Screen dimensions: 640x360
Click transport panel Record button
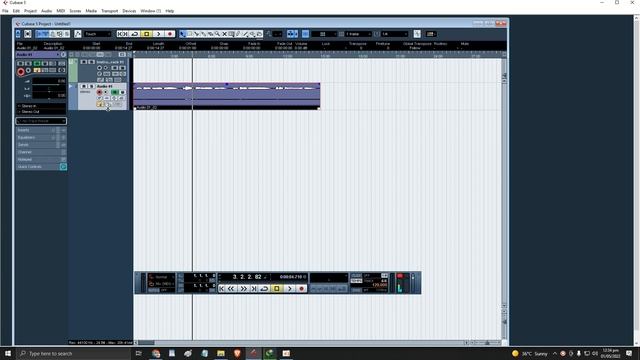302,289
